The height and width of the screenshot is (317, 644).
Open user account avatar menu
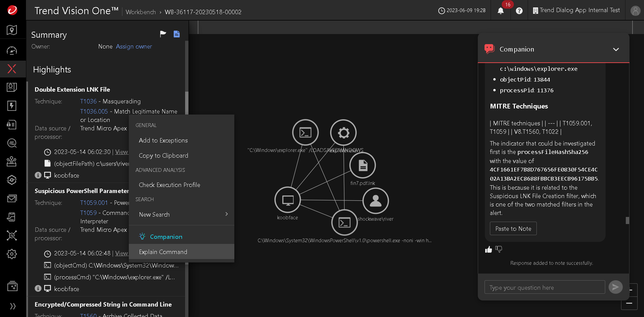click(x=635, y=11)
